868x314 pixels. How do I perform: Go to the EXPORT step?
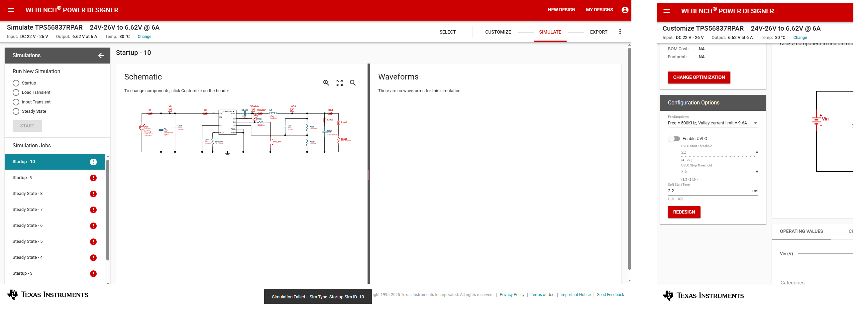[598, 32]
